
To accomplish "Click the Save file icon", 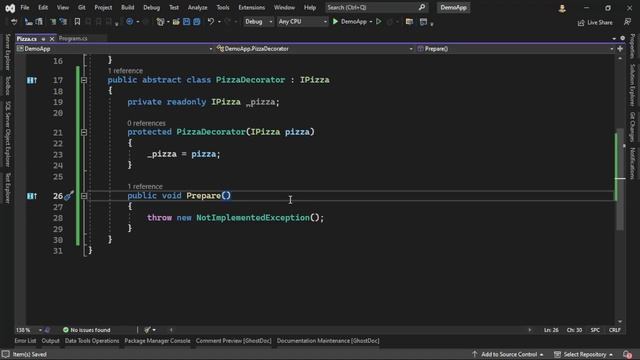I will pos(187,22).
